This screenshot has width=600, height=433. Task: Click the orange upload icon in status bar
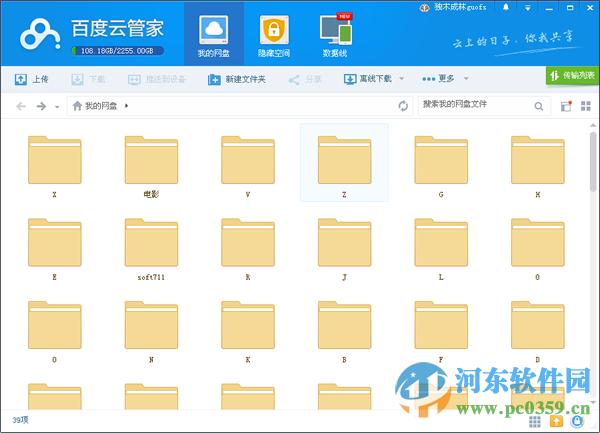(x=556, y=421)
